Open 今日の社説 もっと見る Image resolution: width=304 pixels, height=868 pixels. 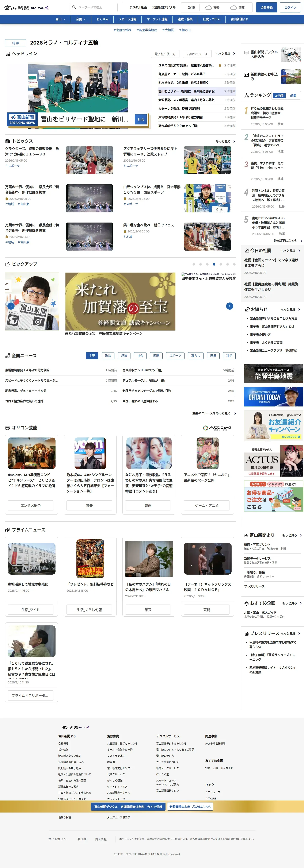tap(290, 251)
